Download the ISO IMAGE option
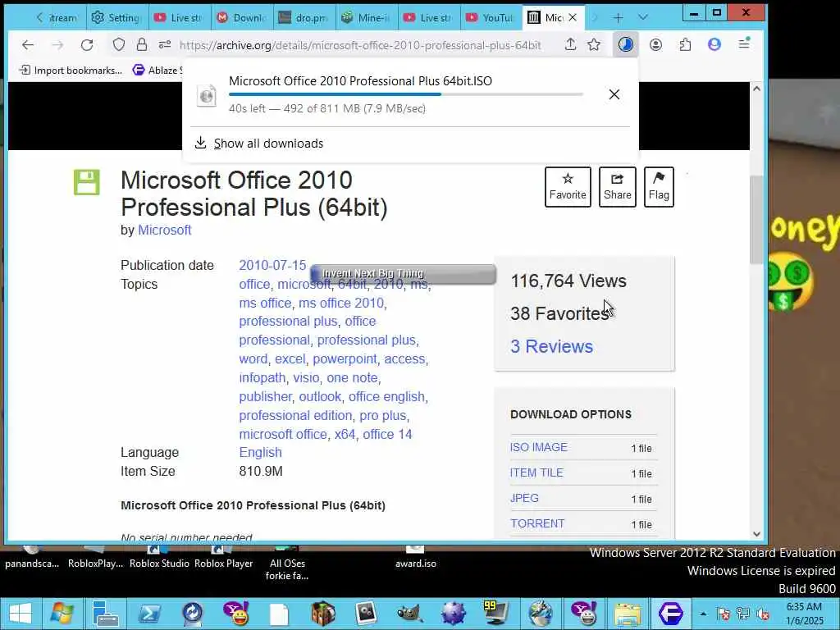Viewport: 840px width, 630px height. (x=538, y=447)
